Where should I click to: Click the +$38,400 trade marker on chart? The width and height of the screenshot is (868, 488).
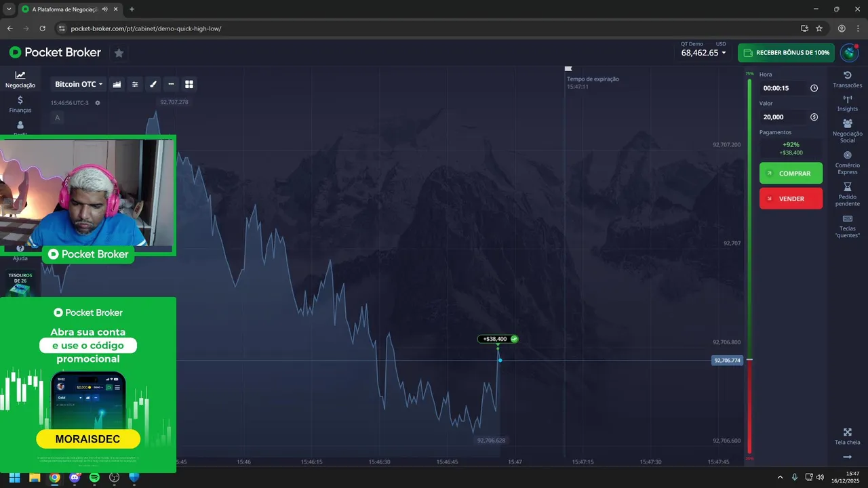point(498,339)
